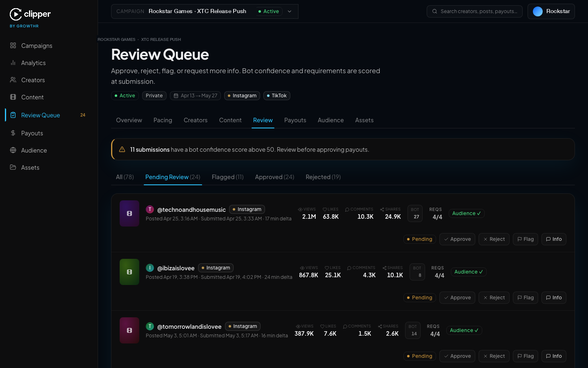Show Pending Review (24) submissions
588x368 pixels.
tap(173, 177)
